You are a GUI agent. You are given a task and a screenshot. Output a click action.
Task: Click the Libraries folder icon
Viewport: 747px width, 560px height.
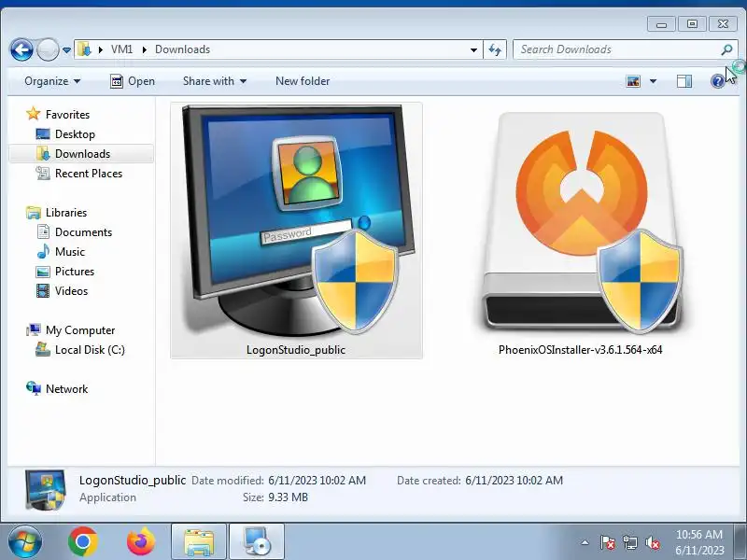click(34, 213)
